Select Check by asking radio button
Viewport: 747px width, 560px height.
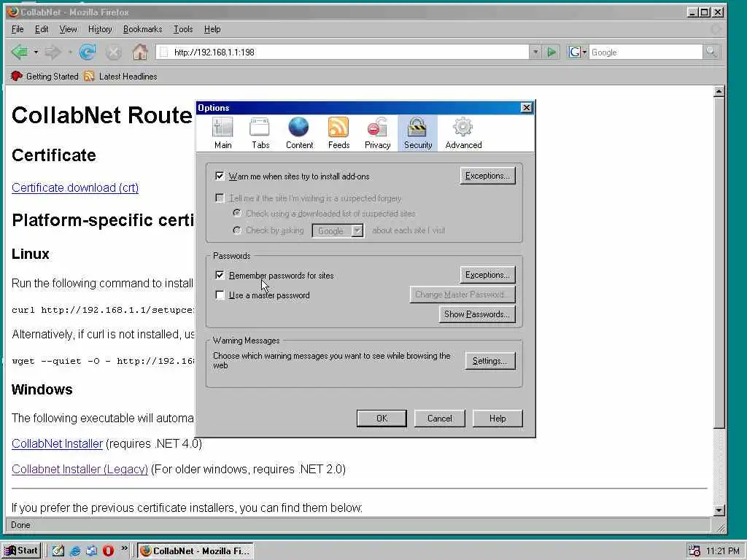(237, 230)
